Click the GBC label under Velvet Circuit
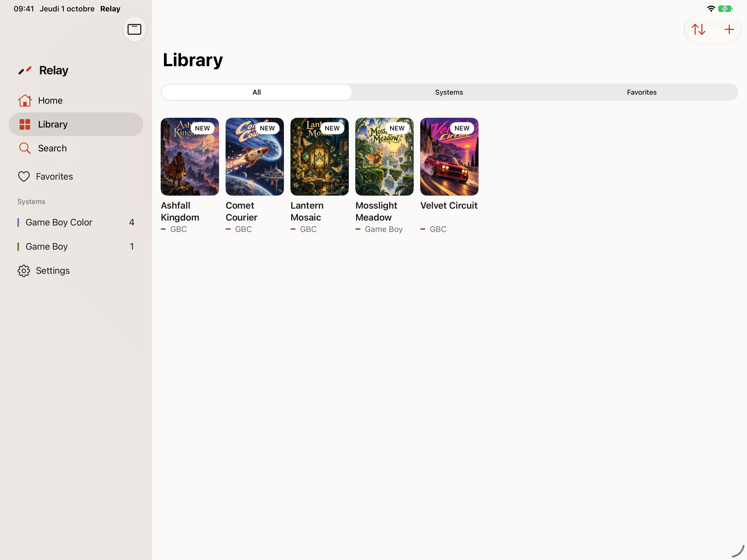This screenshot has height=560, width=747. coord(438,230)
